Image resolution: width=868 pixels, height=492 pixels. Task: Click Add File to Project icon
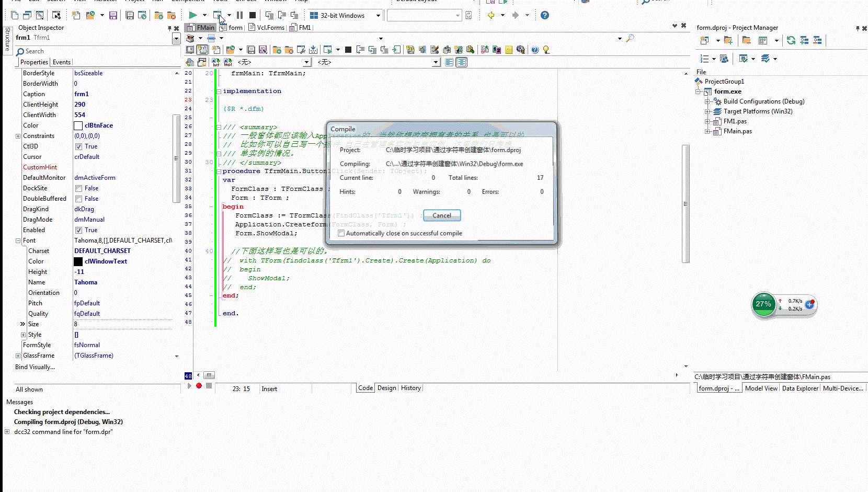point(158,15)
